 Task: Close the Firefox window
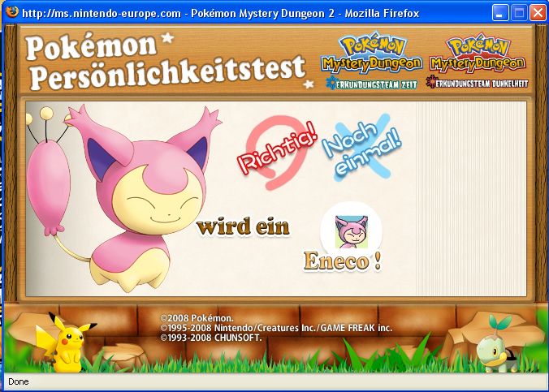[x=538, y=13]
